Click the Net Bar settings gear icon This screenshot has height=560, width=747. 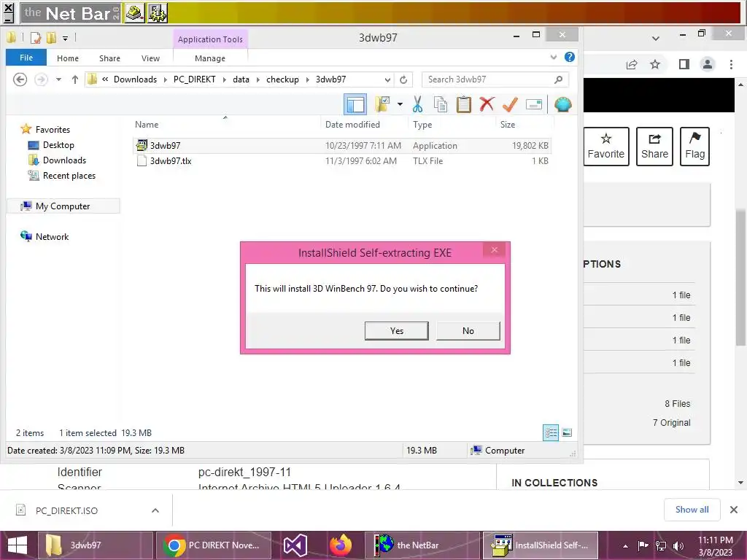pos(158,13)
